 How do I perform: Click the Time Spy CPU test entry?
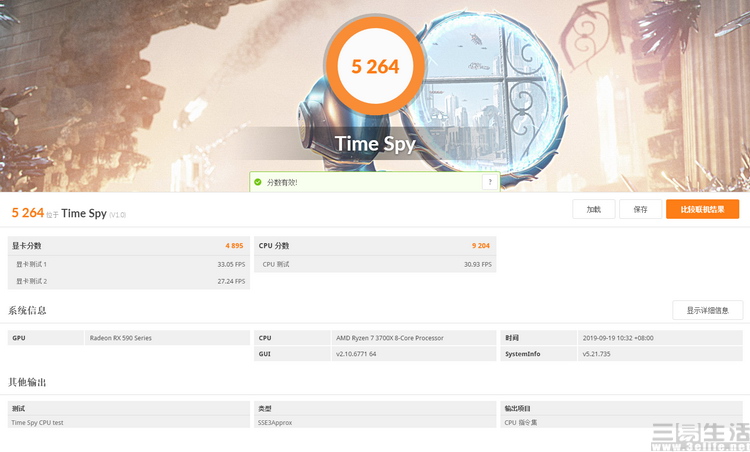[x=37, y=422]
